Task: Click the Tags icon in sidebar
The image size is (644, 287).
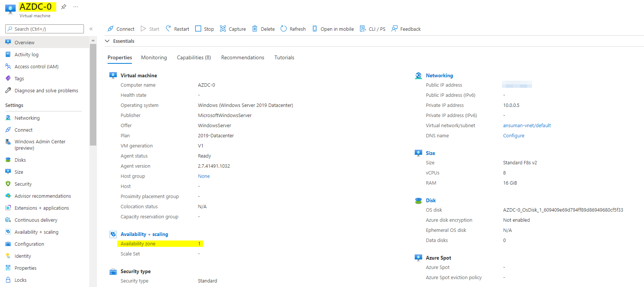Action: coord(8,78)
